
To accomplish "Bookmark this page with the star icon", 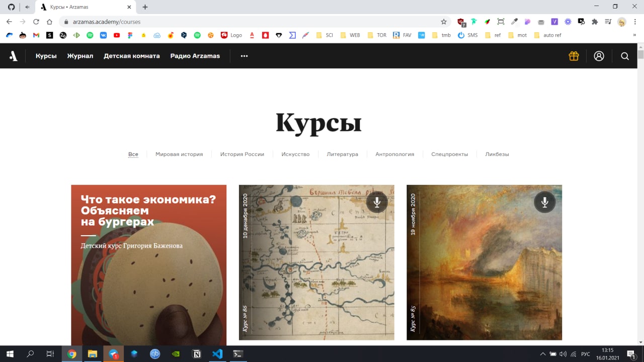I will click(444, 22).
